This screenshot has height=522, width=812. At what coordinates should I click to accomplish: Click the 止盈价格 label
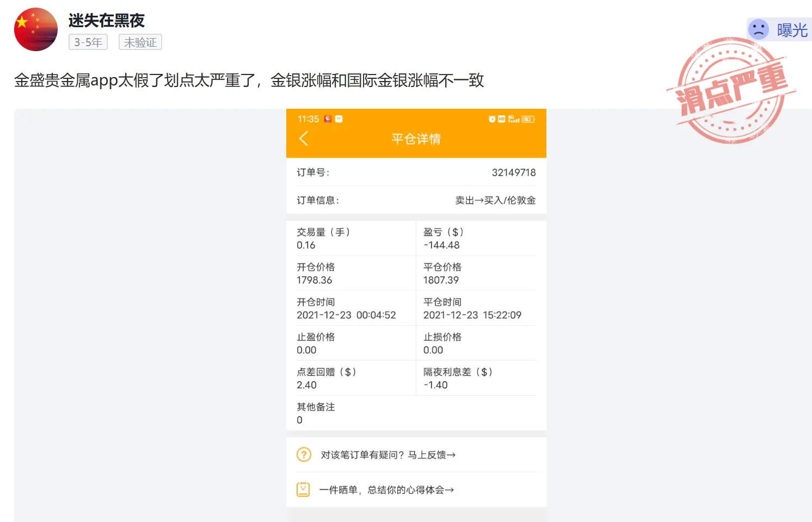pos(316,337)
